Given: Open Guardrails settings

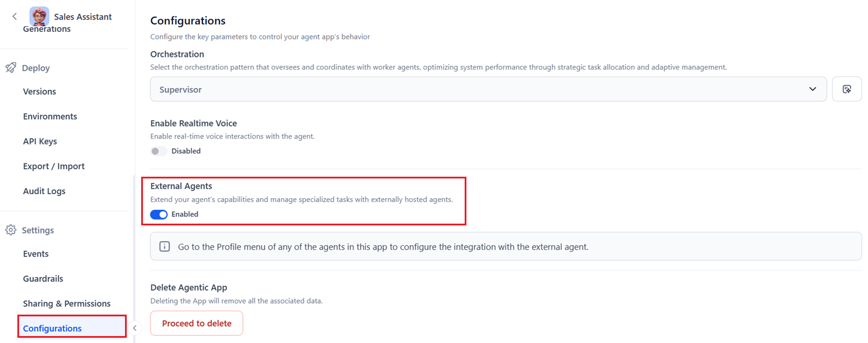Looking at the screenshot, I should click(x=43, y=279).
